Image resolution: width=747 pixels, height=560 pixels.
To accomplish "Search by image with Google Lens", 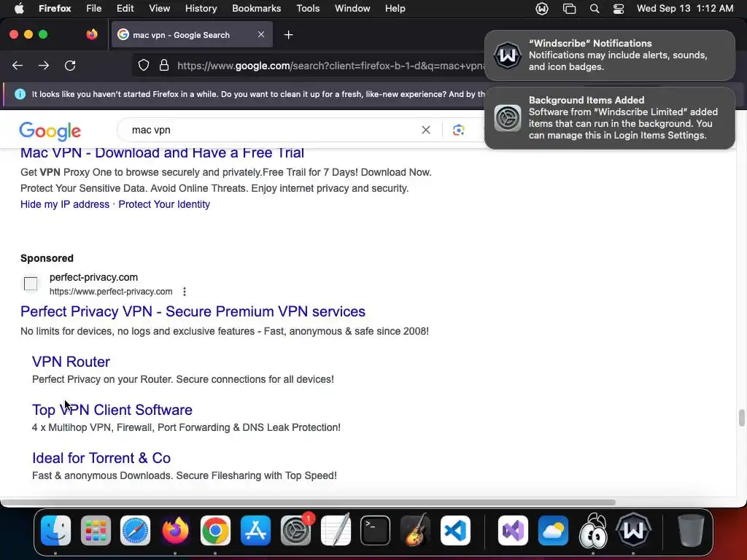I will coord(458,130).
